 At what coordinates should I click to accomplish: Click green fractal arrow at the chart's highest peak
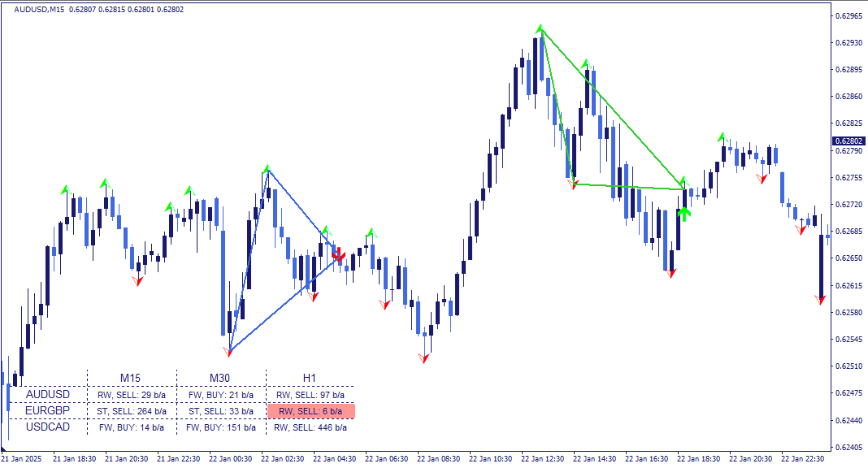pyautogui.click(x=540, y=28)
